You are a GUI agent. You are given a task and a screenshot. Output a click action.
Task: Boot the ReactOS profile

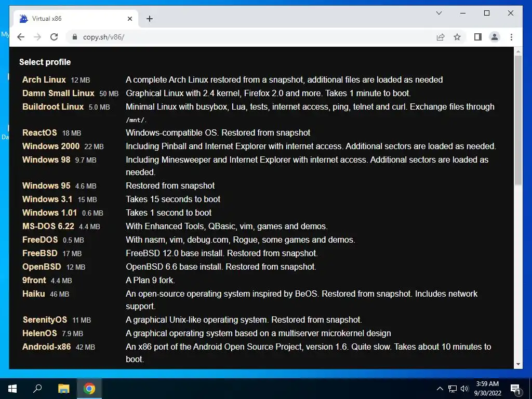[x=39, y=132]
